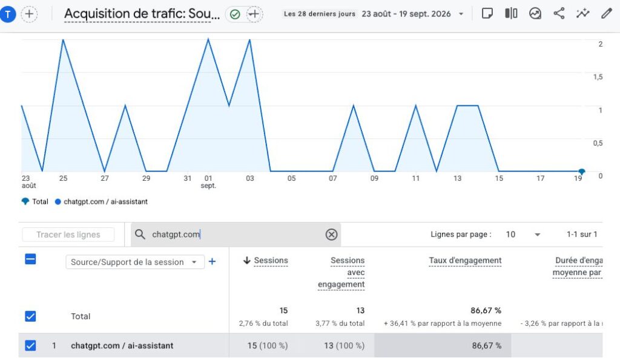Change Lignes par page value 10
Viewport: 620px width, 364px height.
[523, 235]
